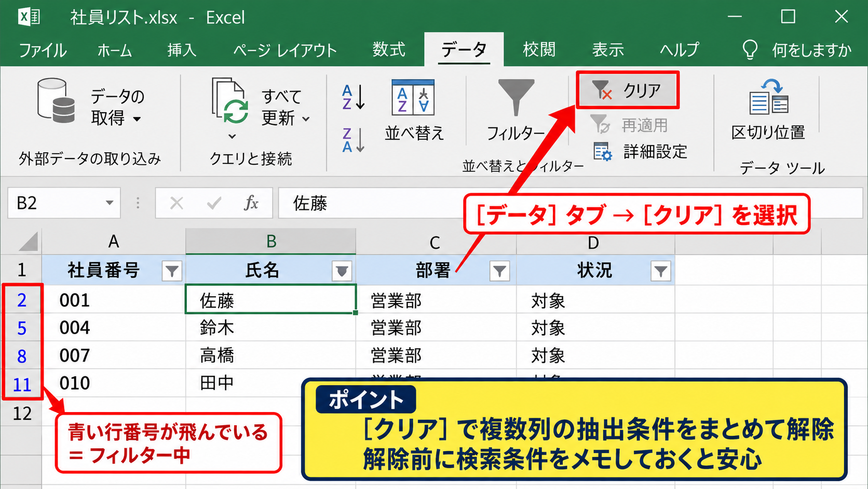Sort ascending with the A-to-Z icon
Screen dimensions: 868x489
coord(353,97)
